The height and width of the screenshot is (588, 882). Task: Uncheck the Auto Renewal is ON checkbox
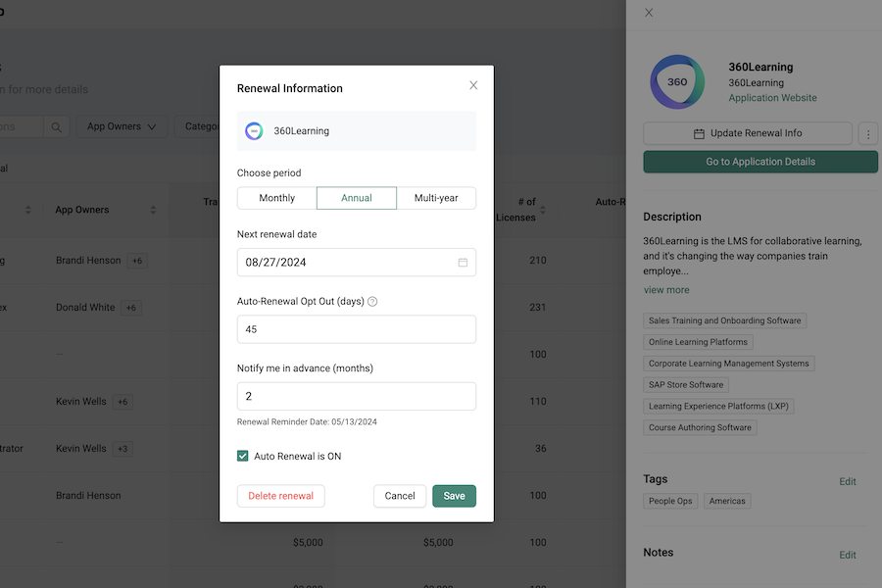[243, 456]
